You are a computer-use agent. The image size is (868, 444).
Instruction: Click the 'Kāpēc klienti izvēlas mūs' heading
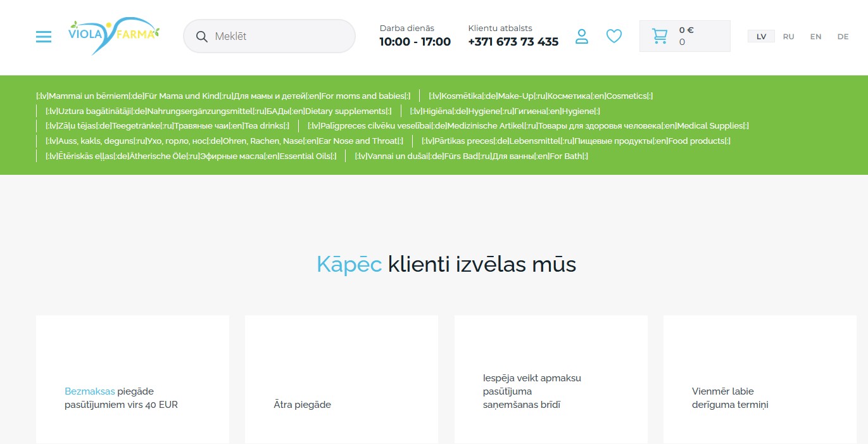click(x=446, y=264)
